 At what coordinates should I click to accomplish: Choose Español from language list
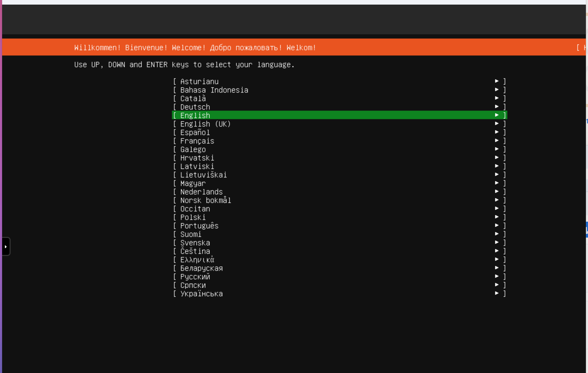[340, 132]
